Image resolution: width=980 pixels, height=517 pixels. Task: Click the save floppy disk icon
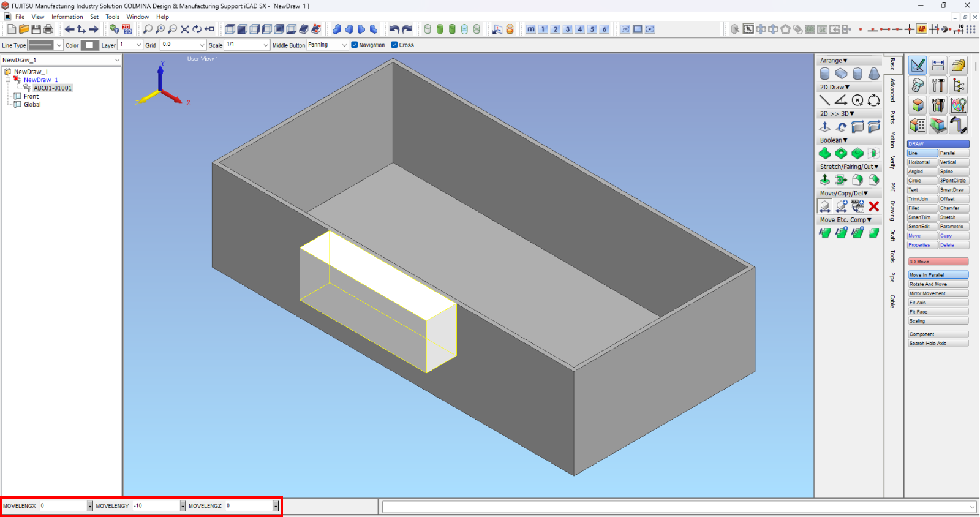point(36,29)
